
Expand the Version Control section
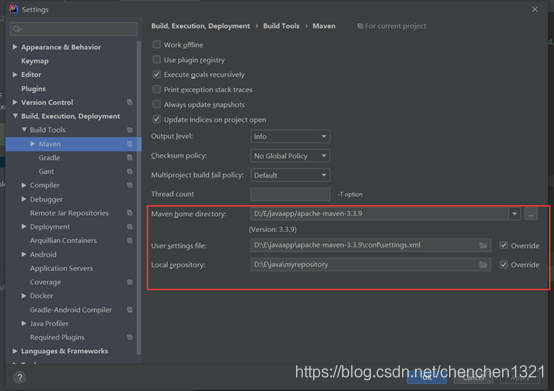15,102
